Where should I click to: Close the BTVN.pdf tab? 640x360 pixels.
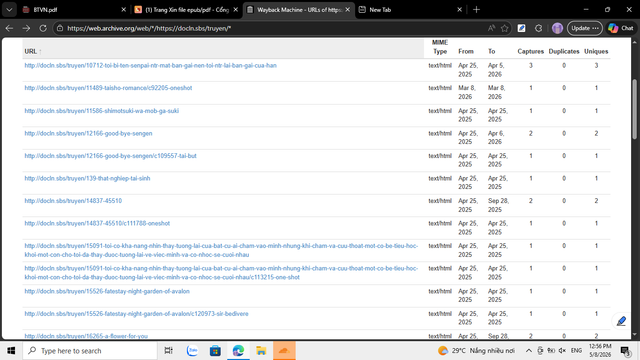point(123,10)
